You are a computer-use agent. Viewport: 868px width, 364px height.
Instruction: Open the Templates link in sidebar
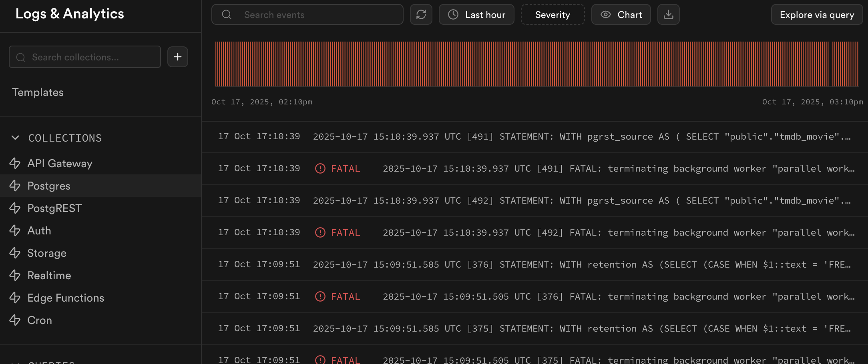pyautogui.click(x=38, y=92)
